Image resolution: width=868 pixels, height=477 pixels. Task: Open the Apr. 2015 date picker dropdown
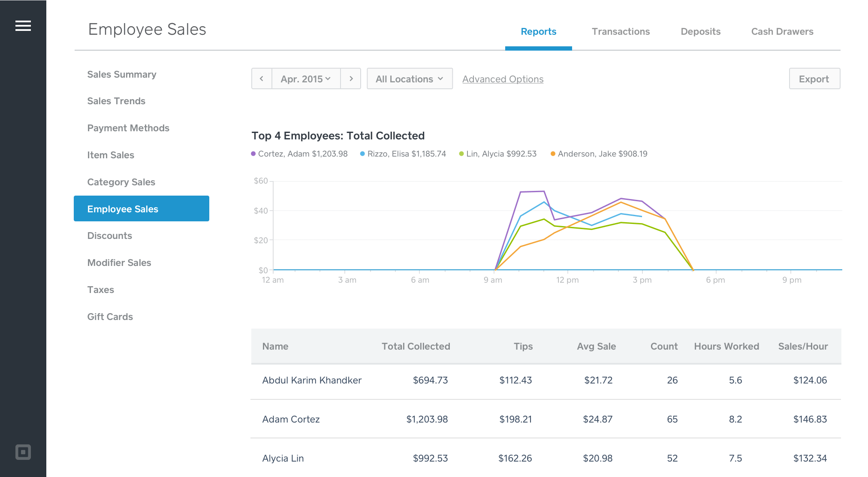[x=305, y=78]
